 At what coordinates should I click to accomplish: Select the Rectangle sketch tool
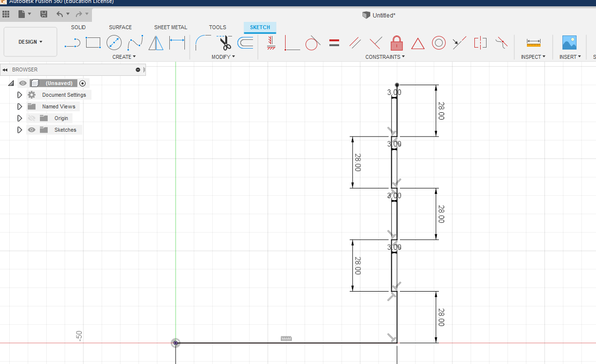pos(93,43)
